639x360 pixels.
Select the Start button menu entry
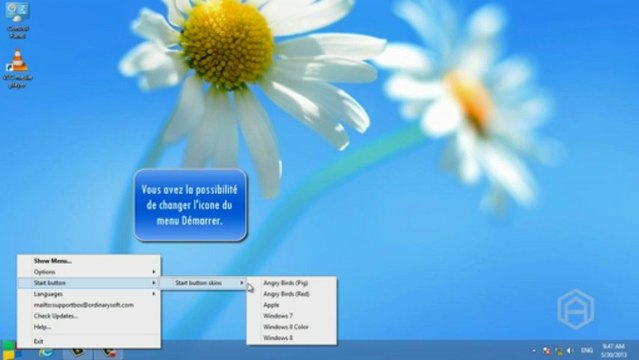(89, 283)
